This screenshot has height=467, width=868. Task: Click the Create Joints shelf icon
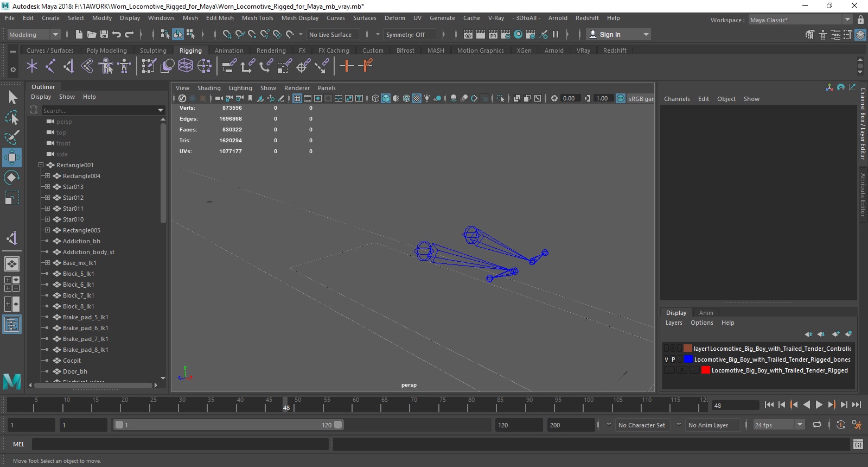(50, 66)
